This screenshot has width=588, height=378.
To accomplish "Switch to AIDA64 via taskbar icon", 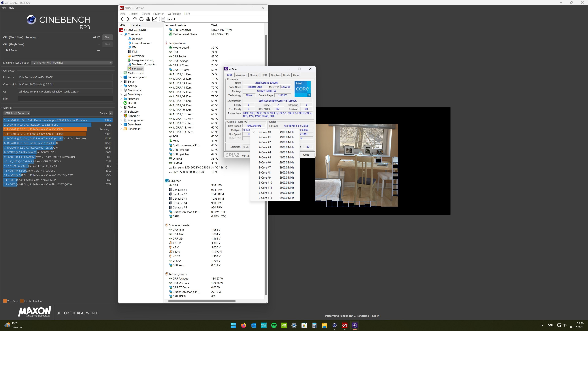I will click(345, 325).
